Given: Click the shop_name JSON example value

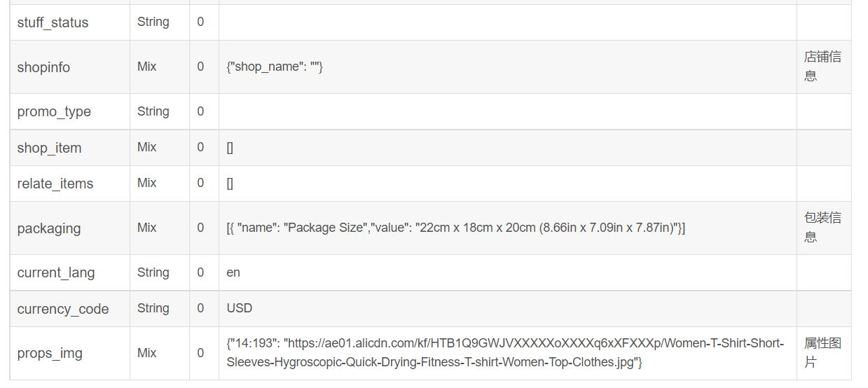Looking at the screenshot, I should coord(275,67).
